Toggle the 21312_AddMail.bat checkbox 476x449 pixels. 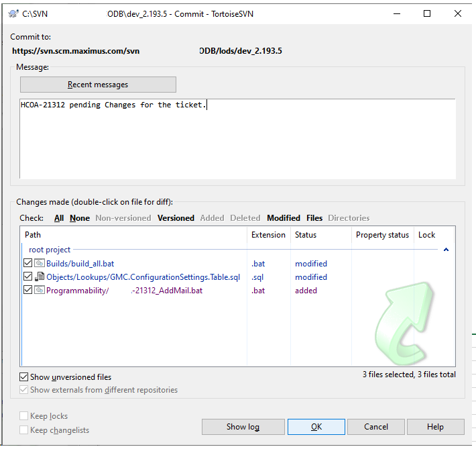pos(28,291)
